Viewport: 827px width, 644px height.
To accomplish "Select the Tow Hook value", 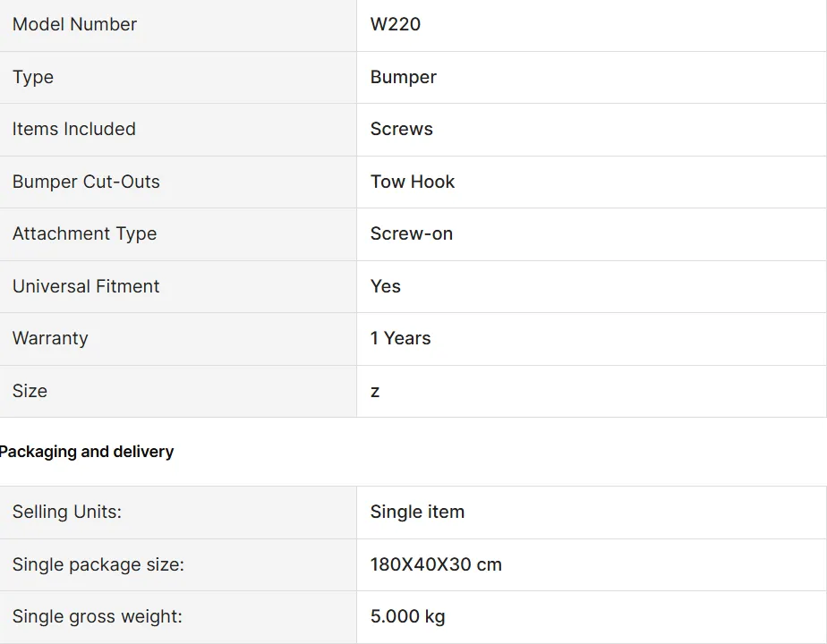I will pos(413,182).
